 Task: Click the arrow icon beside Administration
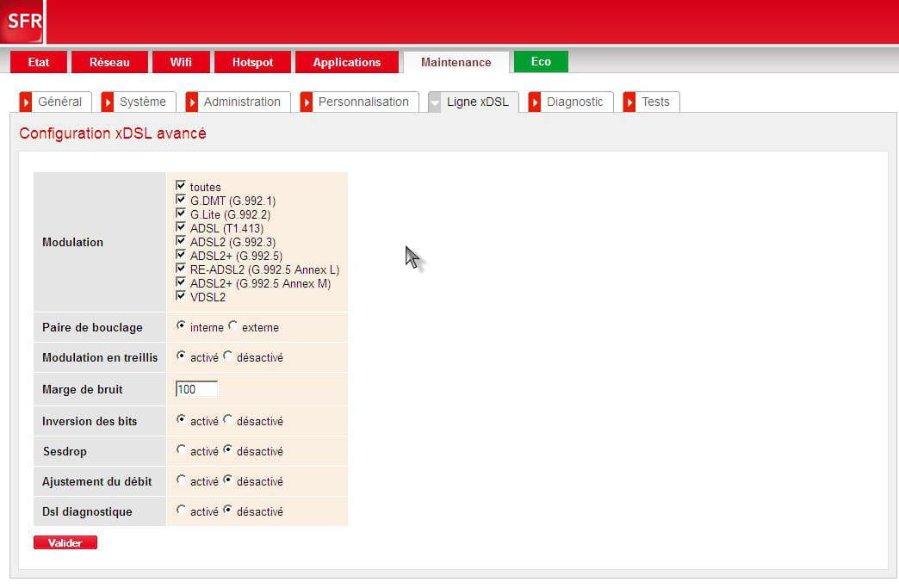pos(192,102)
